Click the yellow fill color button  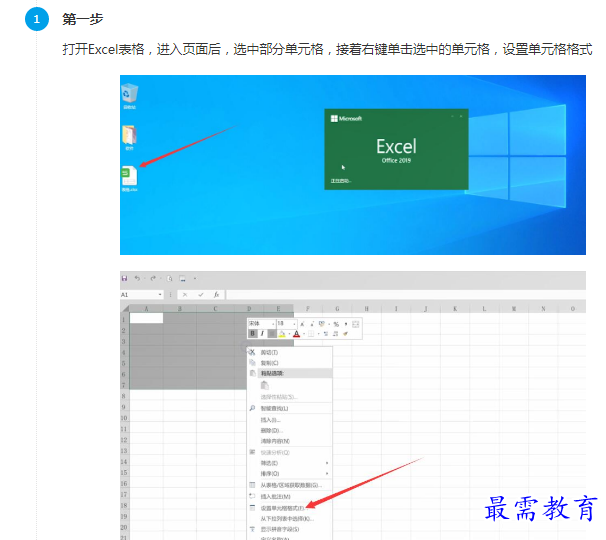pos(282,334)
